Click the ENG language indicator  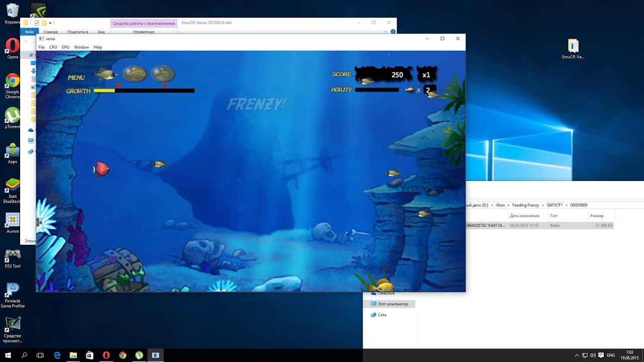[x=611, y=355]
